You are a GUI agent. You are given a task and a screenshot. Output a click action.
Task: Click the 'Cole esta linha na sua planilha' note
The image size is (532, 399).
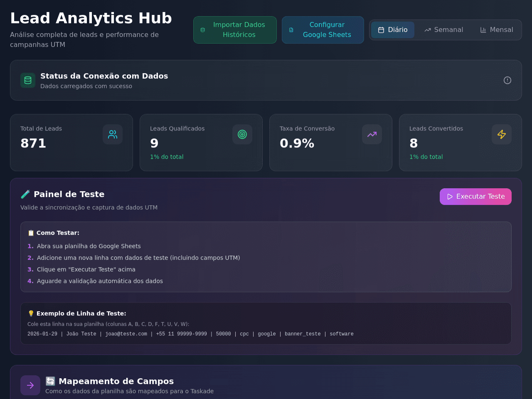(108, 324)
